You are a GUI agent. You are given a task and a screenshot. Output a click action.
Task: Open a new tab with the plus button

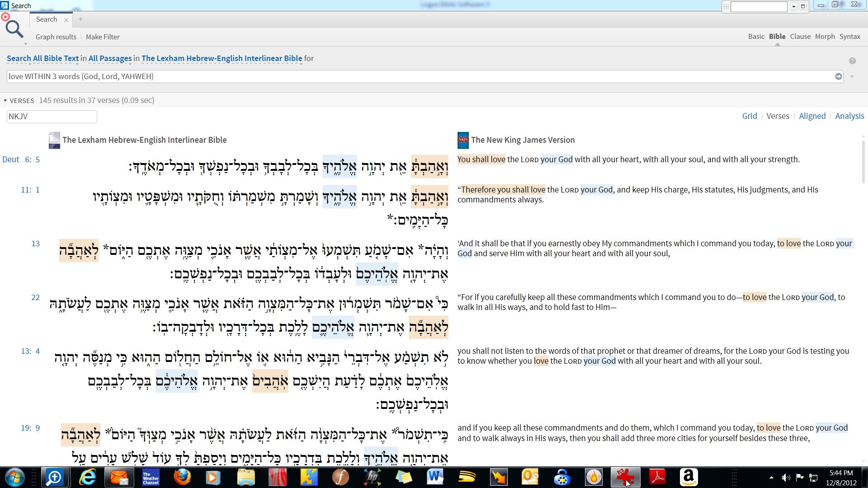(x=80, y=19)
